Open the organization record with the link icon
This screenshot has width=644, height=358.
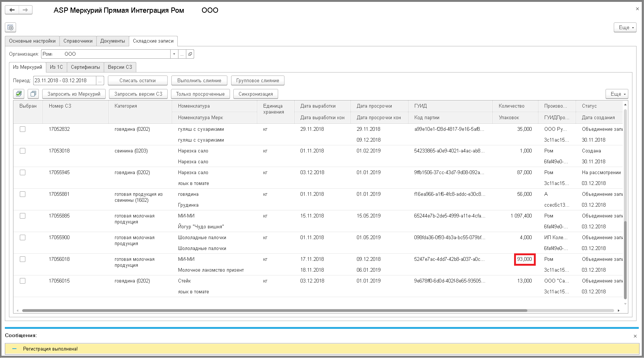(x=190, y=54)
